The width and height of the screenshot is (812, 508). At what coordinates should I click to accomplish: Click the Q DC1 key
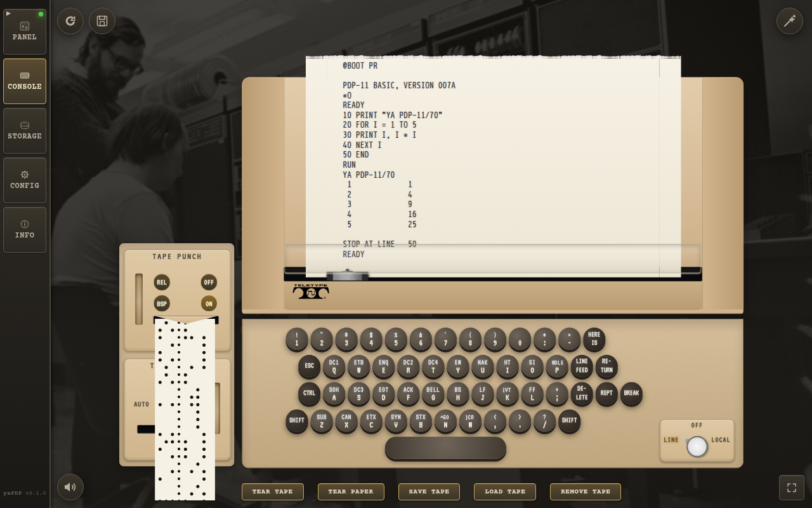pos(334,366)
